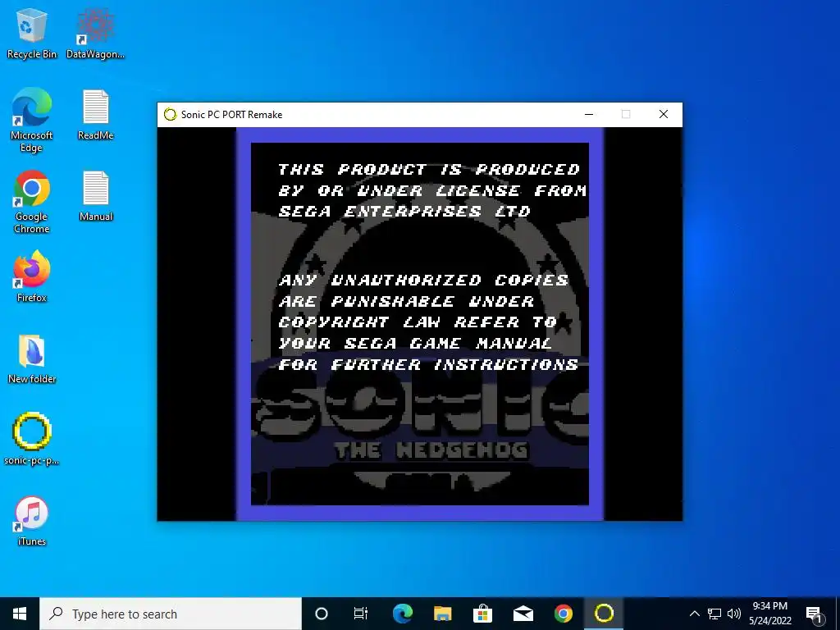Click the ring icon in Sonic window title bar
This screenshot has width=840, height=630.
tap(170, 114)
